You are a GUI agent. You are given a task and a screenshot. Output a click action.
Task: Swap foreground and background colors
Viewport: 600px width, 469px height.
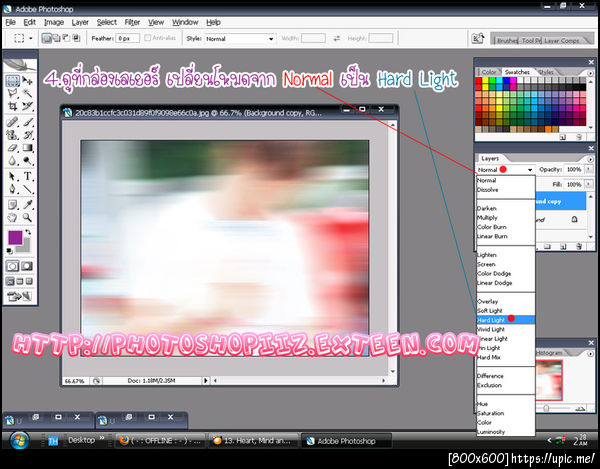[28, 232]
